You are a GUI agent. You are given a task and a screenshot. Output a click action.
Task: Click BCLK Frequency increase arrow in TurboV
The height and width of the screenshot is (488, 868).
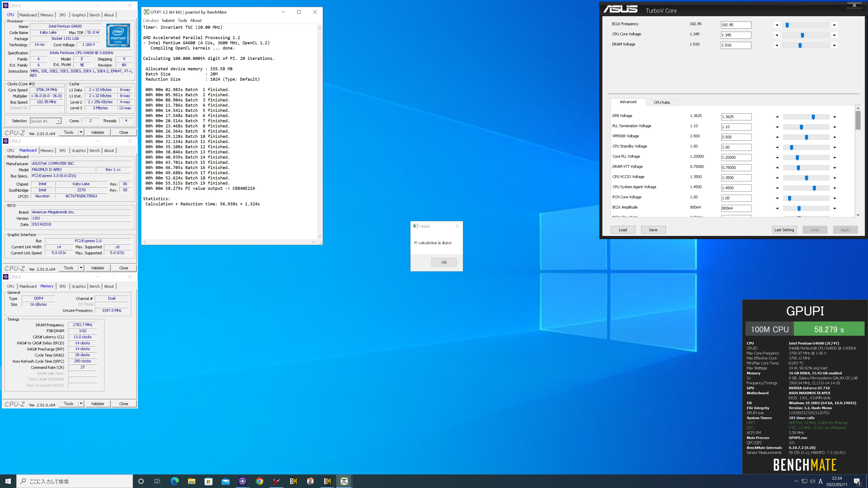click(834, 25)
